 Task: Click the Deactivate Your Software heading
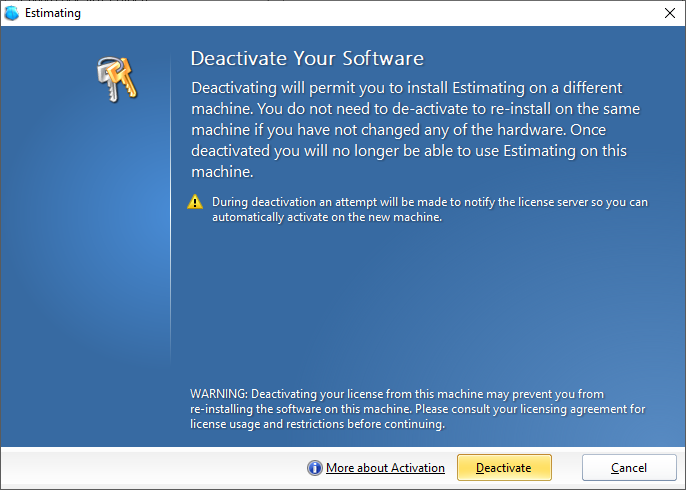tap(307, 59)
